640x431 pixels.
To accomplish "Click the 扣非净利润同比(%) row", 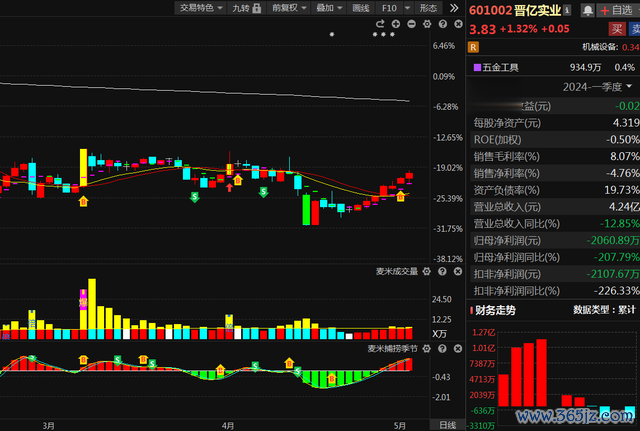I will [x=553, y=291].
